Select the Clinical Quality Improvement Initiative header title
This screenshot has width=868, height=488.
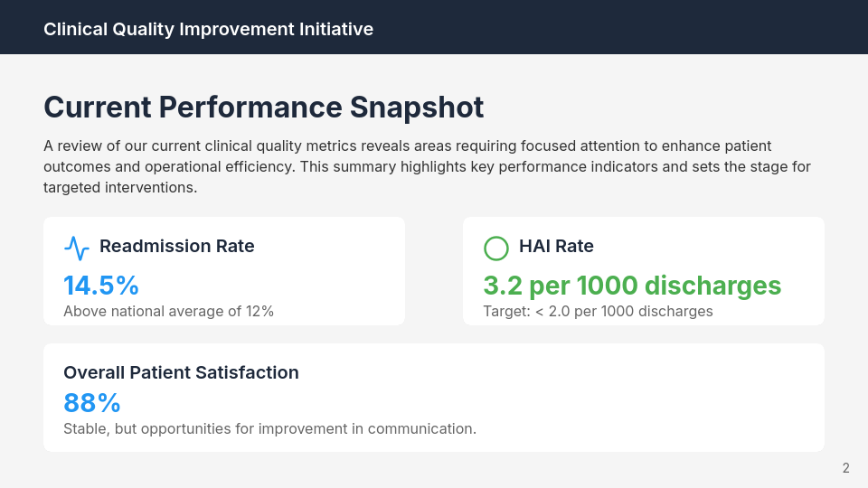(208, 29)
